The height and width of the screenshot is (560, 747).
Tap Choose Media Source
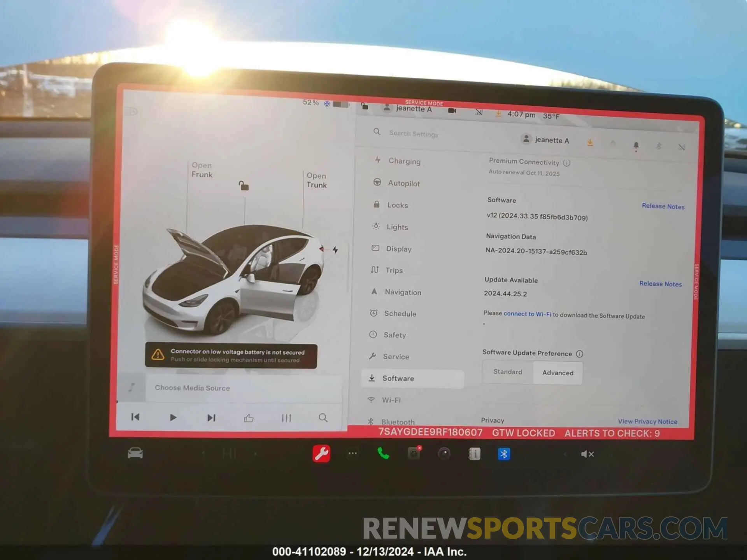point(192,388)
